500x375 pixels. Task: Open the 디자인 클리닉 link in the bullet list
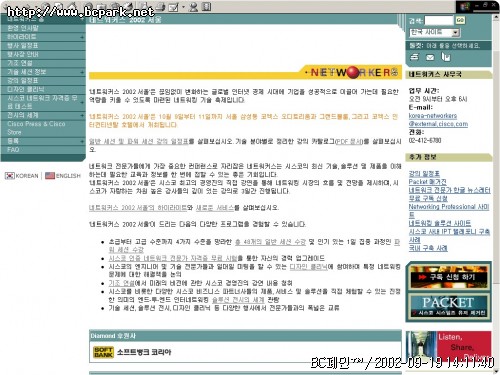click(x=309, y=266)
